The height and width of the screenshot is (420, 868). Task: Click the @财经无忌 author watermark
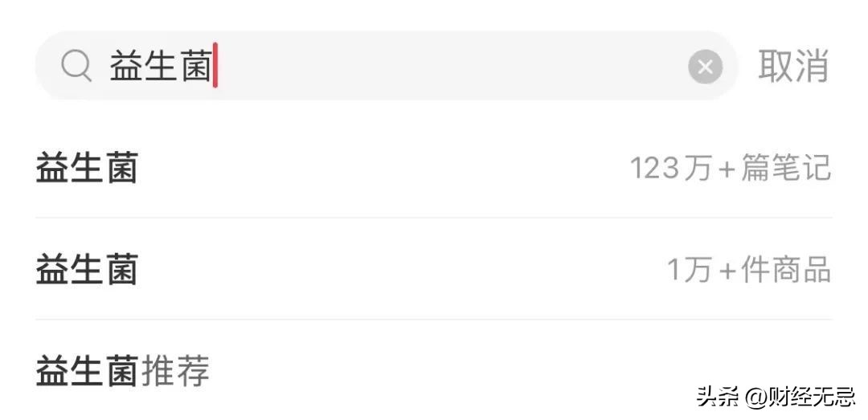click(800, 396)
